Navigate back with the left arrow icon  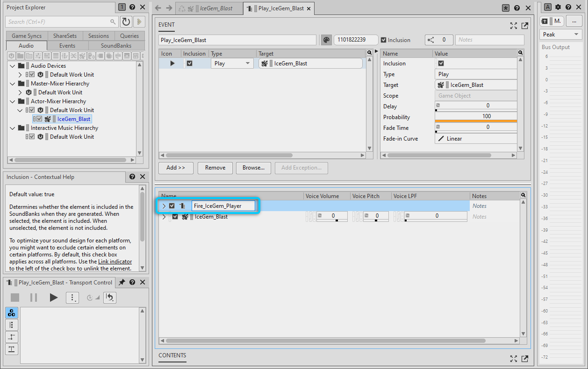tap(158, 8)
